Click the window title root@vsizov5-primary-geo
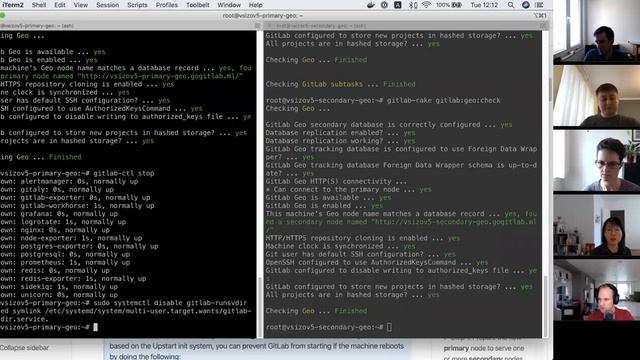The width and height of the screenshot is (640, 360). pos(263,16)
